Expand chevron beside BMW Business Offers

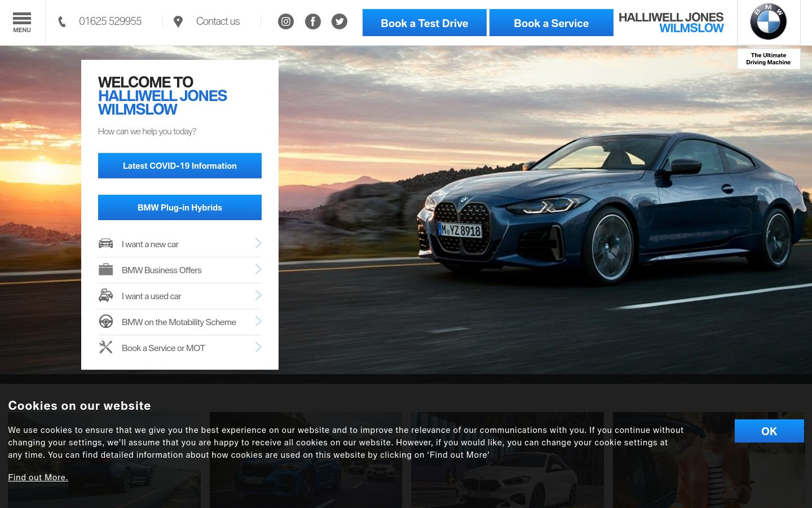(258, 269)
